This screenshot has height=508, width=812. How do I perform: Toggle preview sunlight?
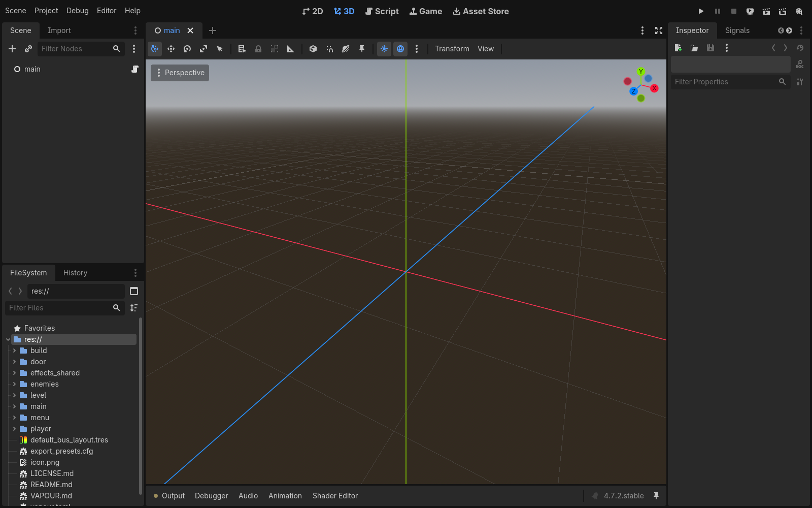tap(384, 49)
